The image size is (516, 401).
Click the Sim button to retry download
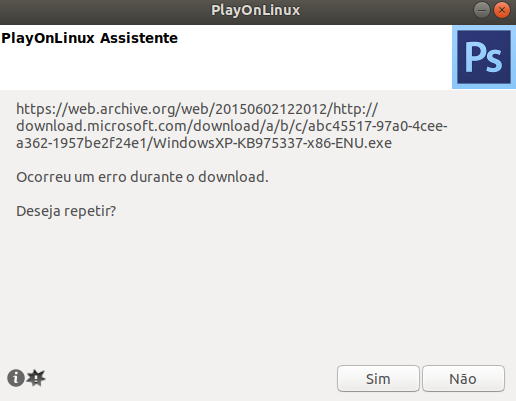378,378
